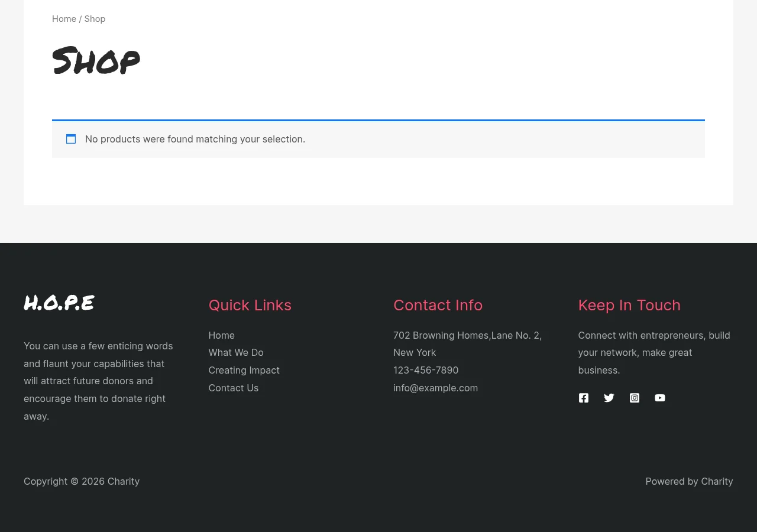Open the Creating Impact link
The image size is (757, 532).
[244, 370]
